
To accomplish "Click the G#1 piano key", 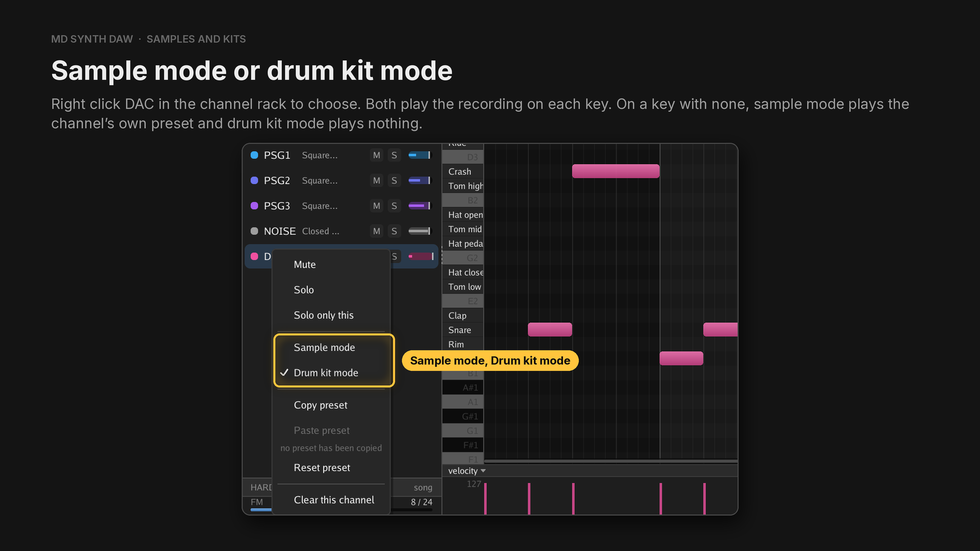I will click(462, 416).
